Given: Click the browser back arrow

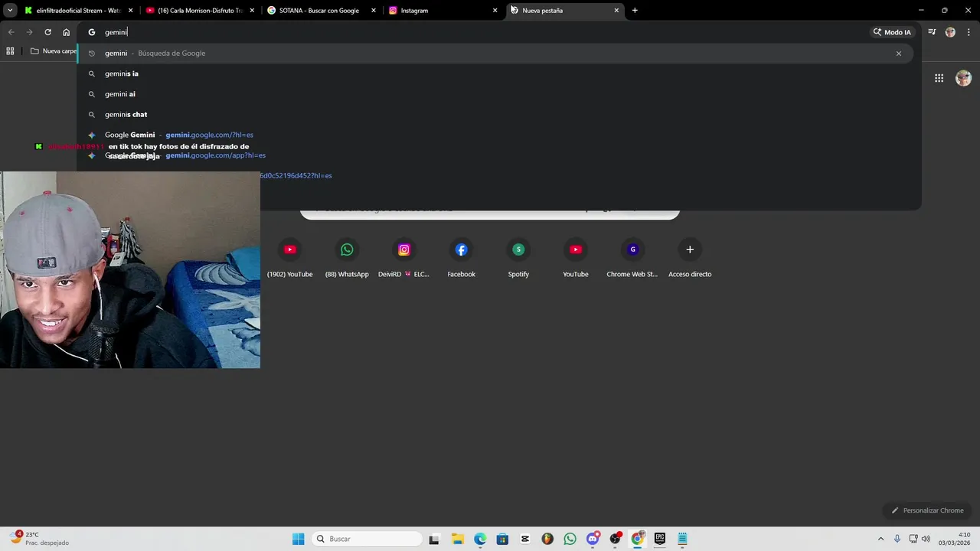Looking at the screenshot, I should pos(11,32).
